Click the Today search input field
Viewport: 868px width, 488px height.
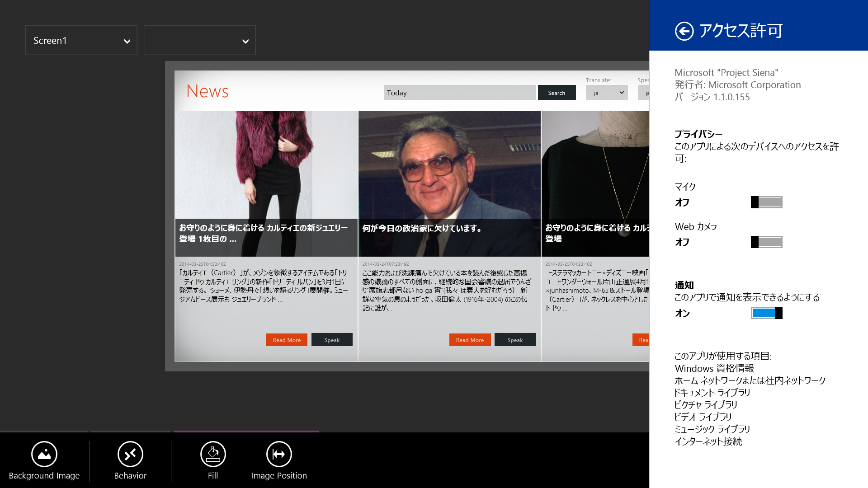coord(459,92)
